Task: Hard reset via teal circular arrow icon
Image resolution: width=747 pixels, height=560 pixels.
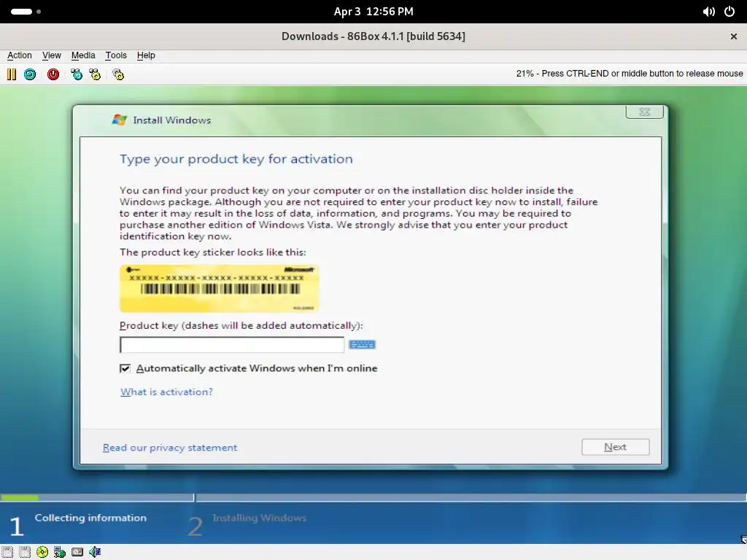Action: [x=30, y=74]
